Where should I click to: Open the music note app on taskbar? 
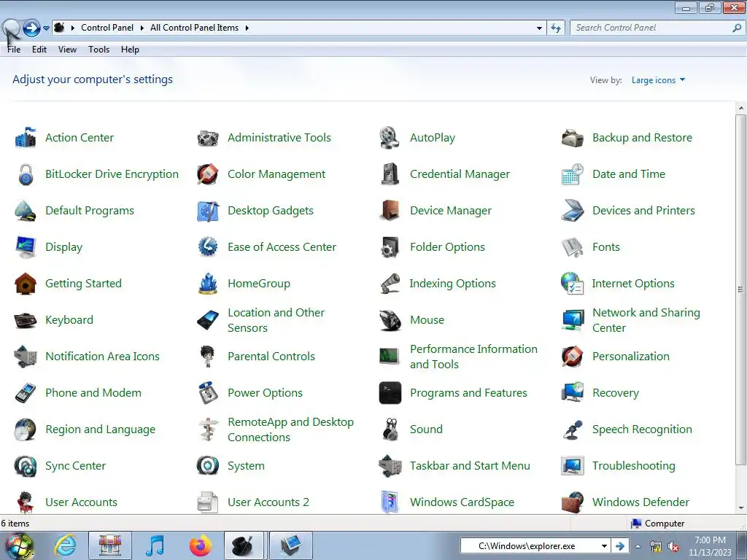pos(155,545)
